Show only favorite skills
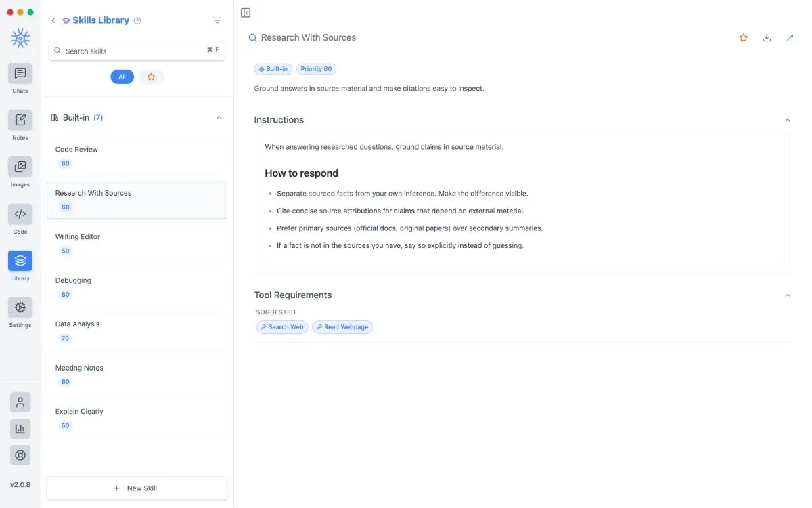Viewport: 812px width, 508px height. [x=151, y=77]
